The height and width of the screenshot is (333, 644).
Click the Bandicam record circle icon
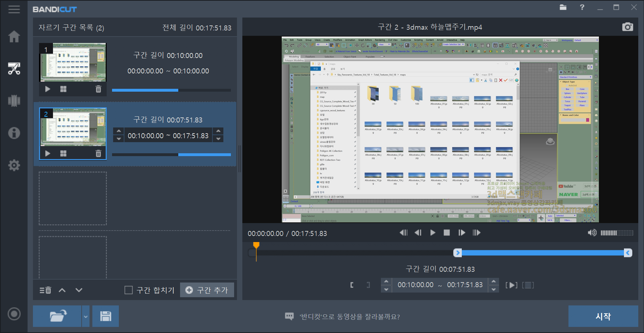coord(14,314)
